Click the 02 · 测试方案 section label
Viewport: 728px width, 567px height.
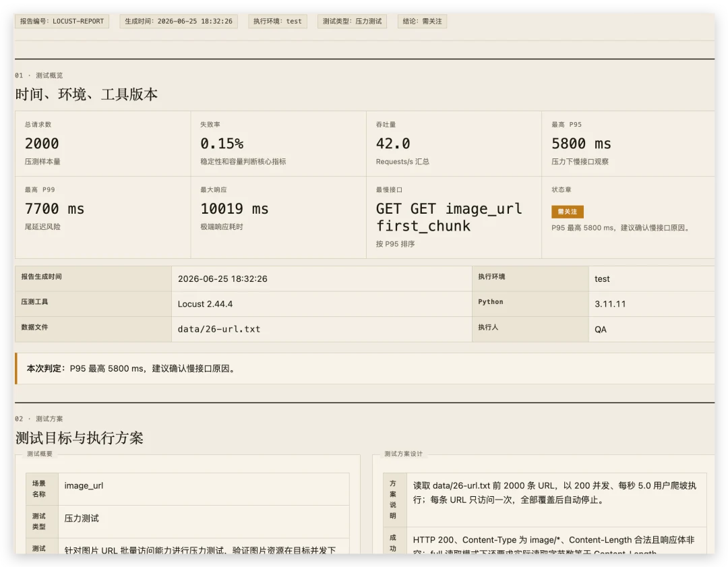[39, 419]
